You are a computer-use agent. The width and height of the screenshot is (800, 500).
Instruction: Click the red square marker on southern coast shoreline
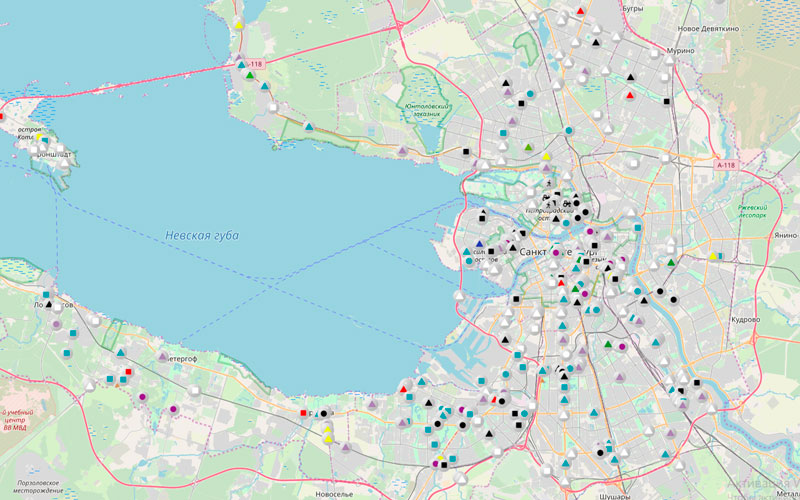click(304, 412)
